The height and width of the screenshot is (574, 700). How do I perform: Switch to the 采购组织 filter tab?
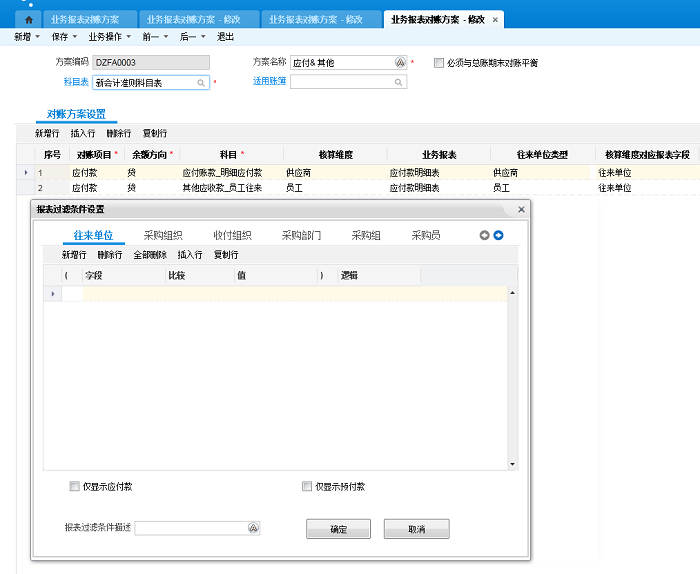pos(163,235)
